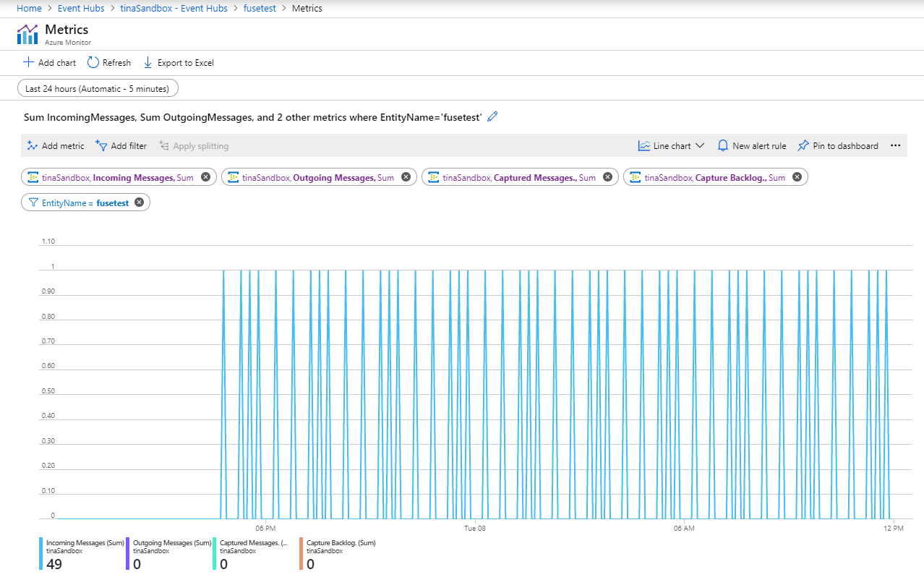The height and width of the screenshot is (585, 924).
Task: Click the funnel icon in EntityName filter
Action: [33, 202]
